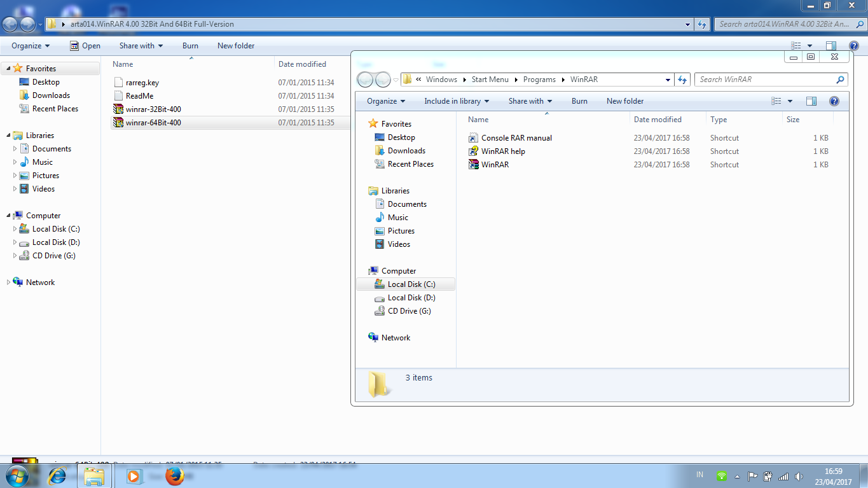Navigate to Windows in the breadcrumb
Screen dimensions: 868x488
[441, 80]
